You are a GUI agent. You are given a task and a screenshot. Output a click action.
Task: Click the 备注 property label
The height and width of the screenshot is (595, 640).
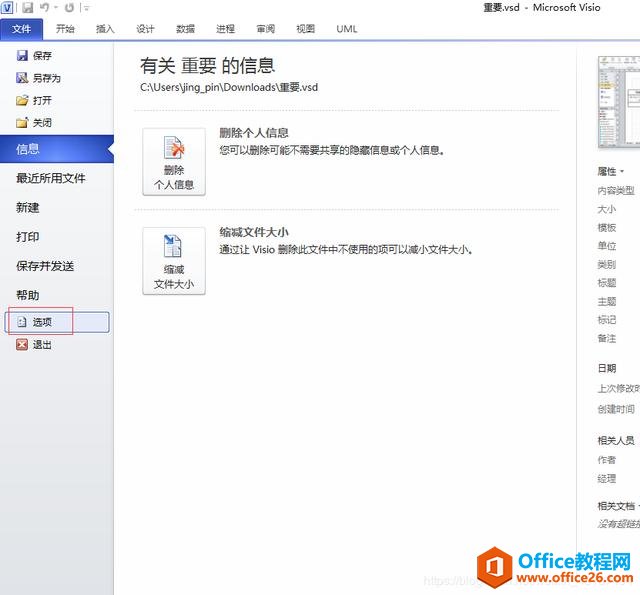(x=607, y=338)
